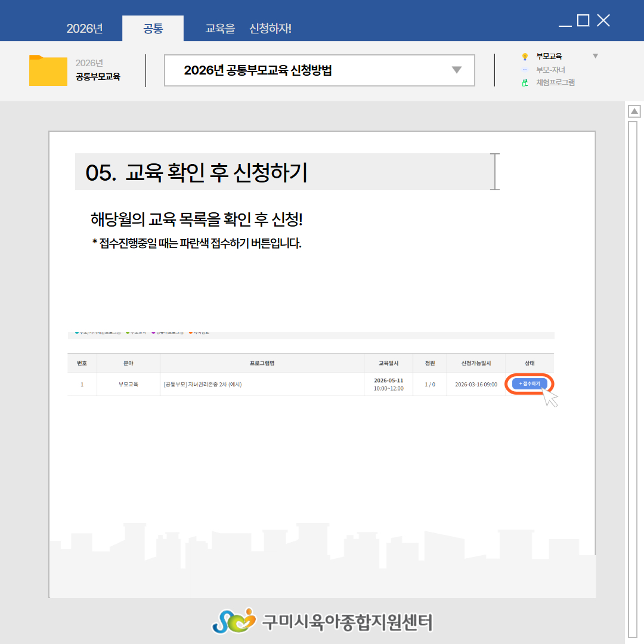Switch to the 2026년 tab

tap(85, 29)
